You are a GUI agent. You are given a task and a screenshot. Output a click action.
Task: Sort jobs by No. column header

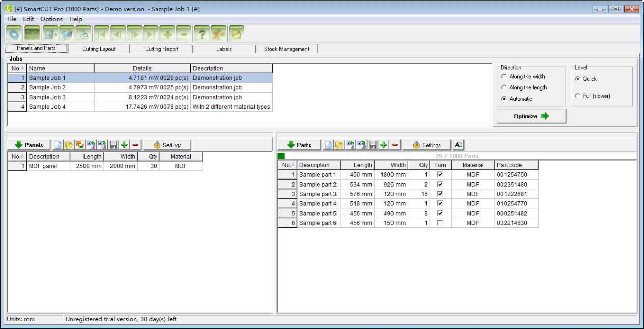(x=16, y=68)
